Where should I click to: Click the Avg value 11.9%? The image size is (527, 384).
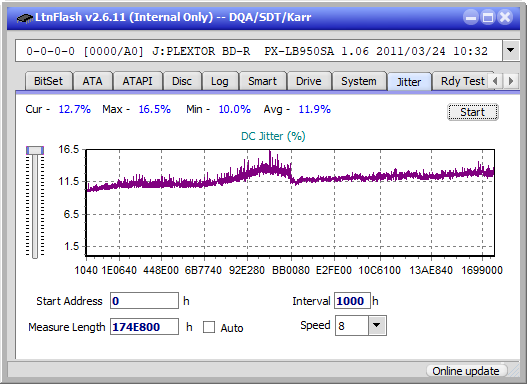(x=315, y=109)
